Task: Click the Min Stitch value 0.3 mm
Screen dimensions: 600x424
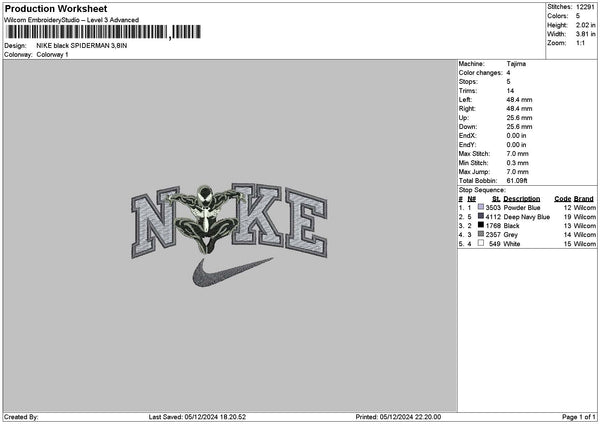Action: click(x=517, y=163)
